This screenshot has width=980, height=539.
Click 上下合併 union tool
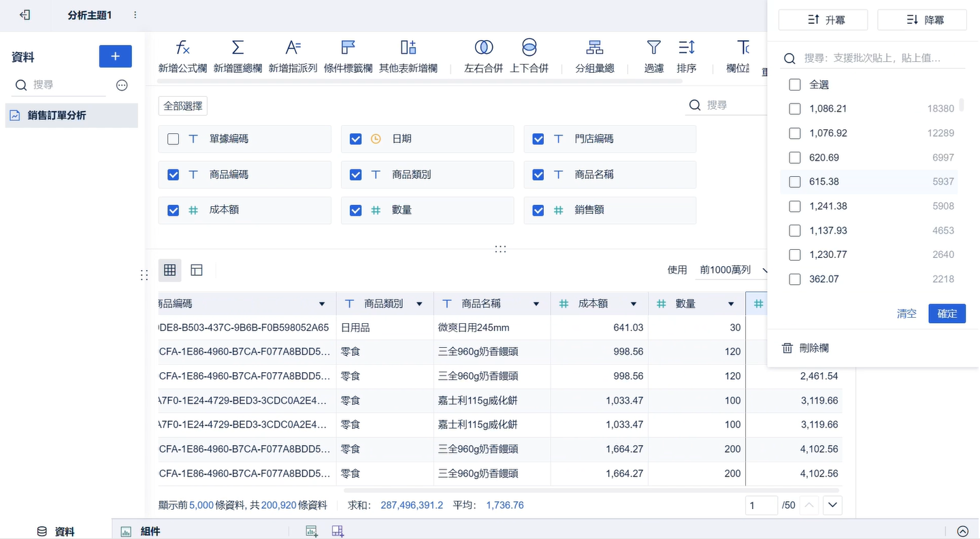click(x=529, y=56)
